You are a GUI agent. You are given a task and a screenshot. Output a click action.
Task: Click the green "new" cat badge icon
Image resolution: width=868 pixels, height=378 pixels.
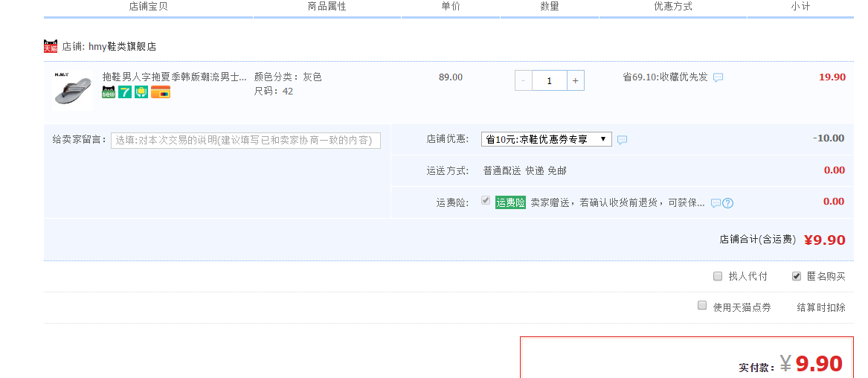pyautogui.click(x=109, y=92)
